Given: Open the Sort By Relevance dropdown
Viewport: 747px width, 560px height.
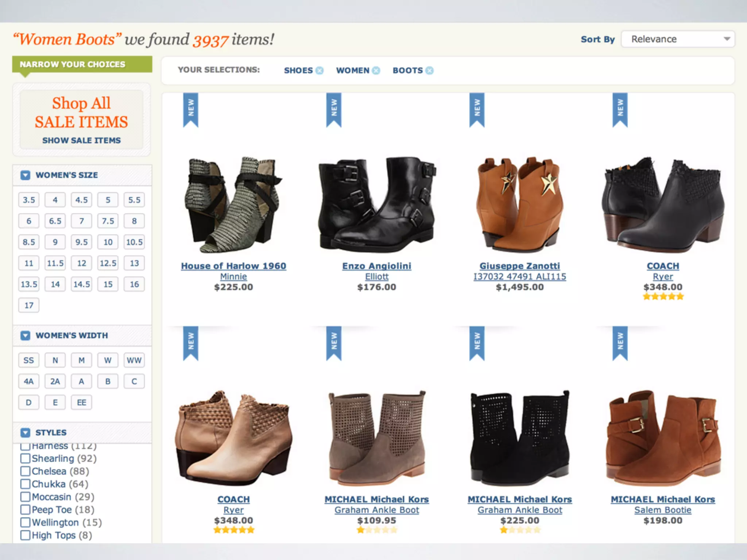Looking at the screenshot, I should [x=678, y=39].
